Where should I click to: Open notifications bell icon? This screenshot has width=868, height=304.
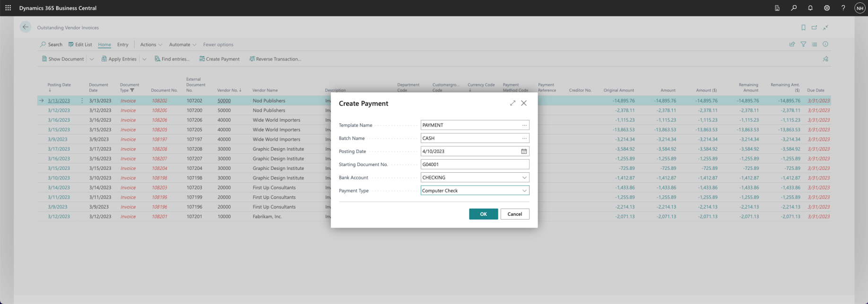tap(810, 8)
